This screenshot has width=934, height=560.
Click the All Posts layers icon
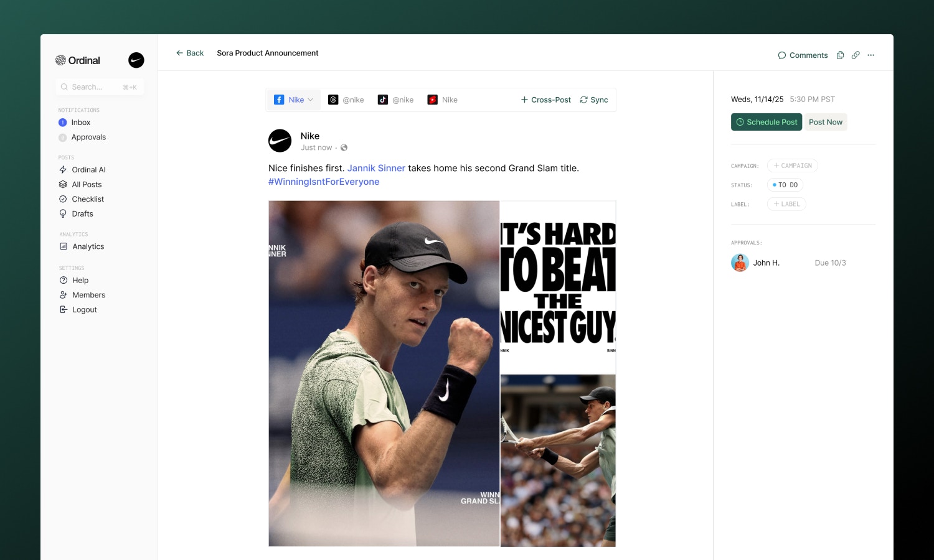(63, 184)
